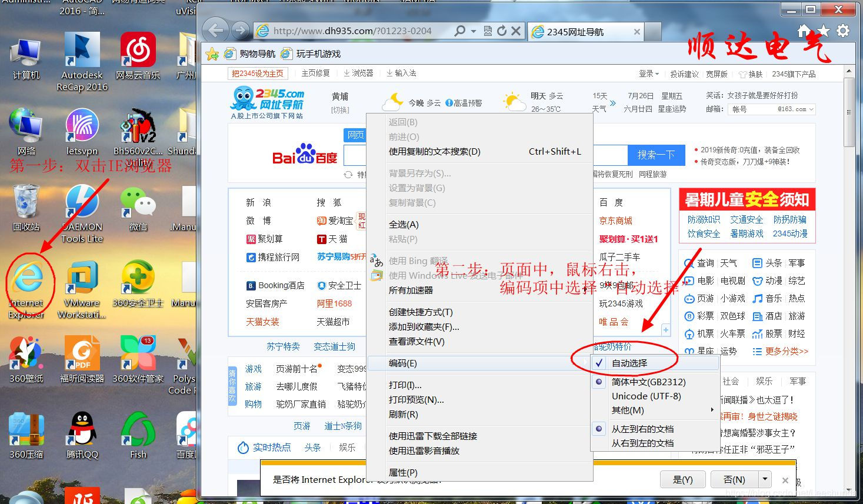Expand 其他(M) encoding submenu
The width and height of the screenshot is (863, 504).
[x=655, y=410]
